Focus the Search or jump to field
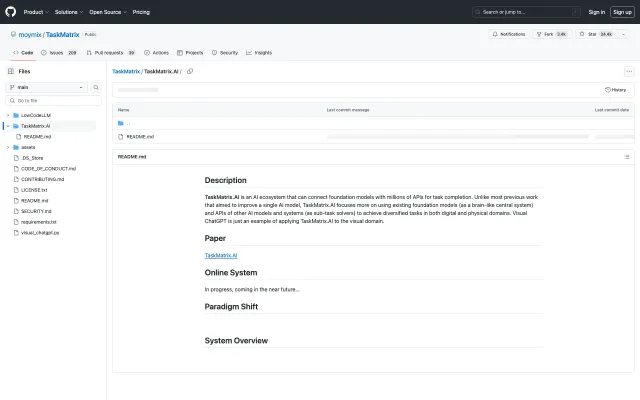 tap(527, 12)
